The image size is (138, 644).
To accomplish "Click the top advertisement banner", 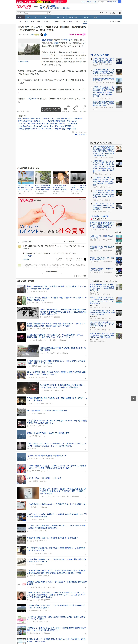I will [x=42, y=2].
